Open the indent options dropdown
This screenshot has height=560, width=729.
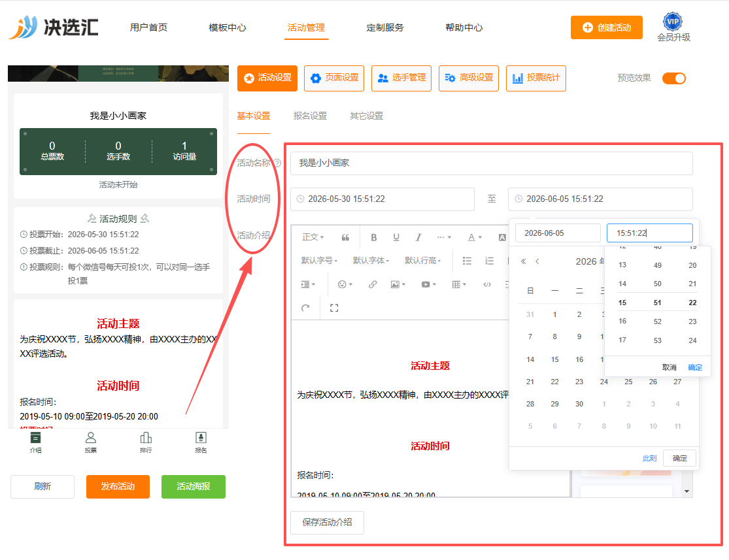point(308,284)
